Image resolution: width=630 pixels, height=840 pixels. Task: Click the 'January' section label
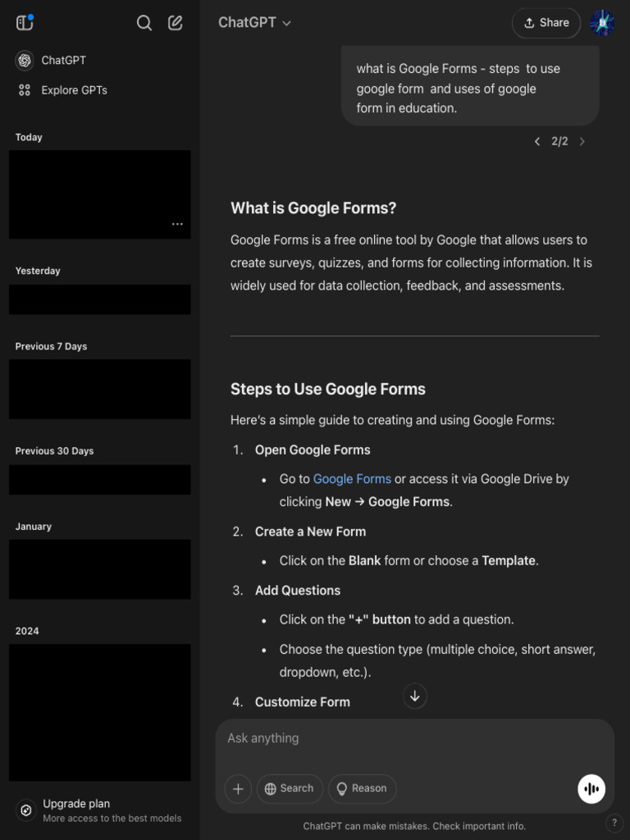[x=33, y=527]
